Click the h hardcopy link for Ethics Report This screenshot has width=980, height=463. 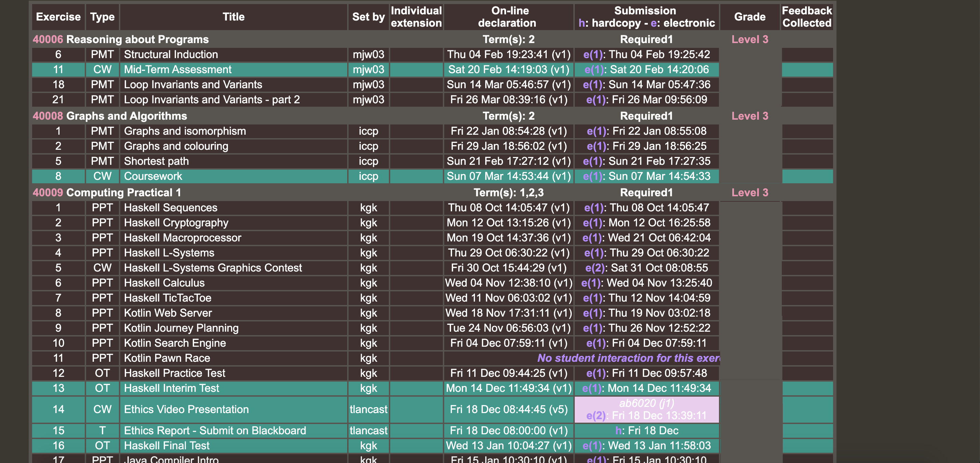point(618,431)
